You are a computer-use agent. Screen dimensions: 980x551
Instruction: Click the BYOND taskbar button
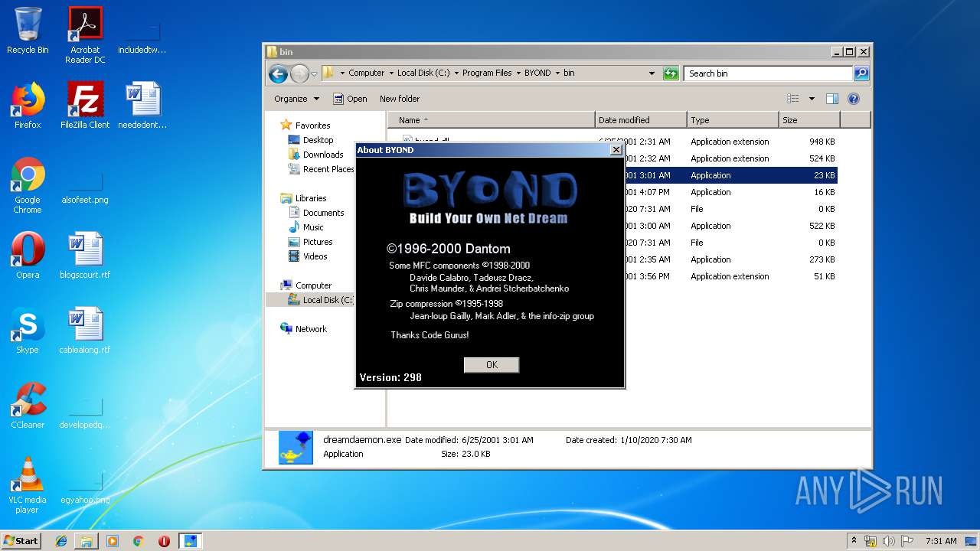(190, 541)
